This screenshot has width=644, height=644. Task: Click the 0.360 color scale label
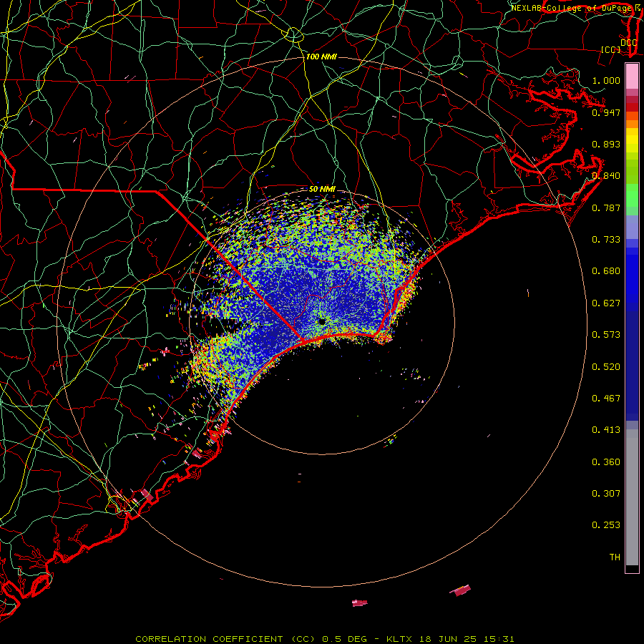click(606, 462)
